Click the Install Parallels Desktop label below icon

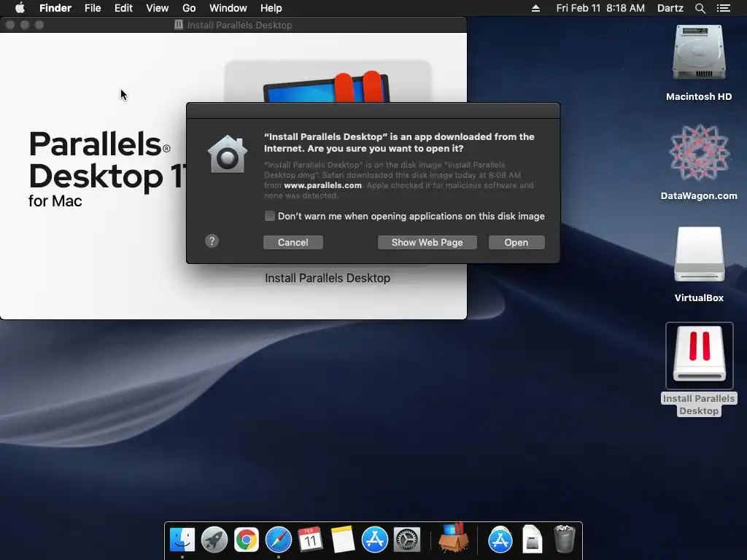(x=328, y=278)
